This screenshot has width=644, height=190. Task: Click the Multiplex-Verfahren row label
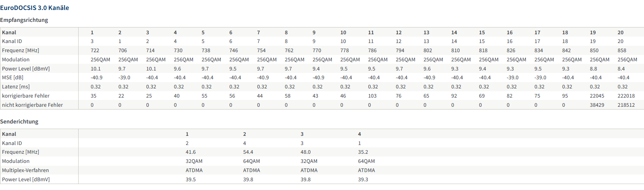coord(26,170)
